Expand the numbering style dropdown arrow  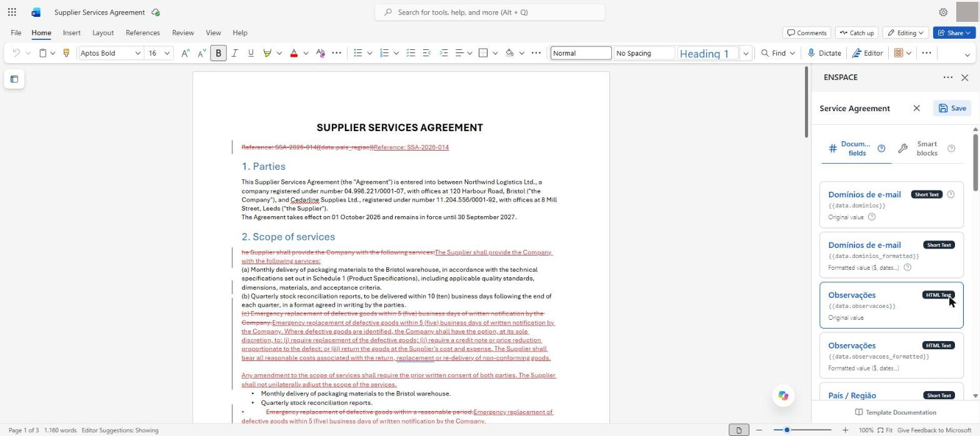click(396, 53)
